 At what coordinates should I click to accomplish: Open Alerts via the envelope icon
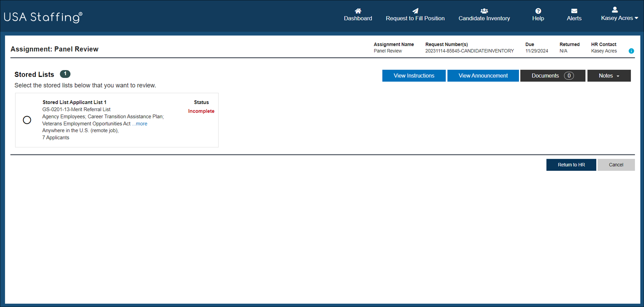pyautogui.click(x=574, y=11)
